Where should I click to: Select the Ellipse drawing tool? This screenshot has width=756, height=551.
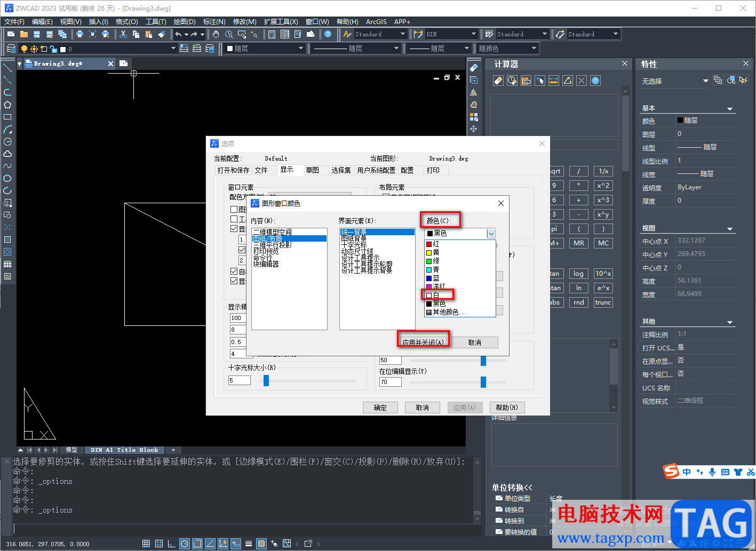(x=7, y=178)
